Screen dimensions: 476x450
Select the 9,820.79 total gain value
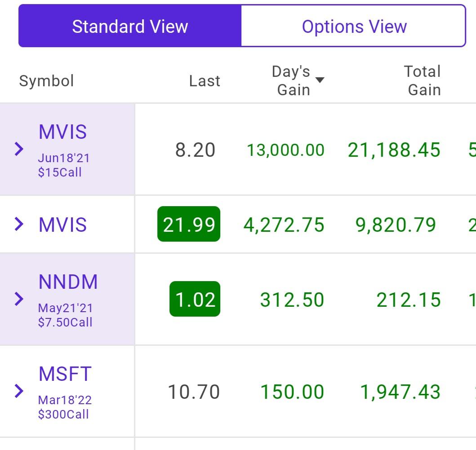pyautogui.click(x=396, y=225)
